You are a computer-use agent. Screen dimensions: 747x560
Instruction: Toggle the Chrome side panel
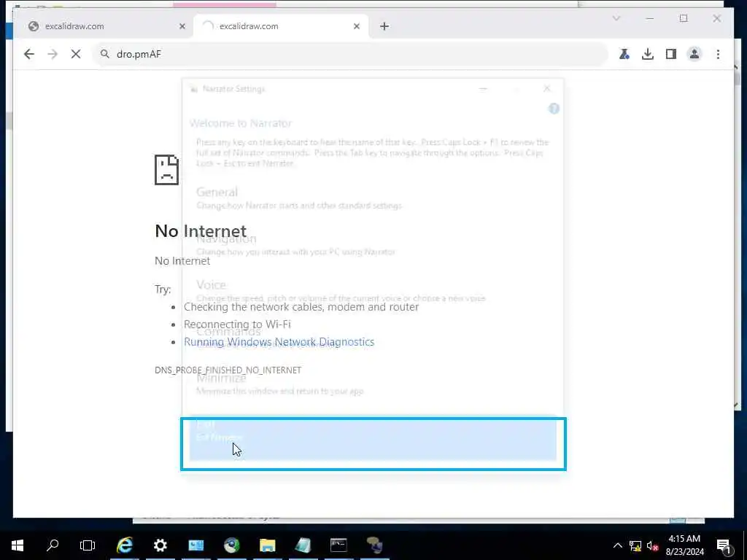pos(671,54)
